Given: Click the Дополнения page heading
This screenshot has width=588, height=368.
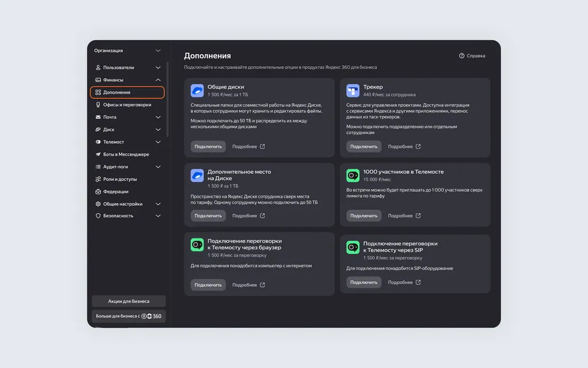Looking at the screenshot, I should [207, 56].
